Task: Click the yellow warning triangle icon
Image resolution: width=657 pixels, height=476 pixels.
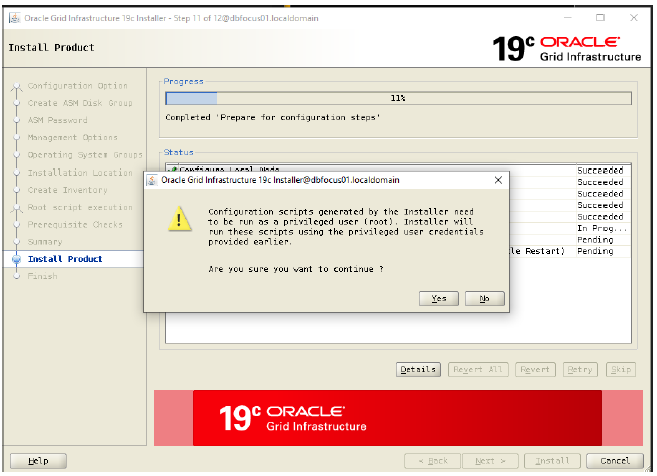Action: coord(180,219)
